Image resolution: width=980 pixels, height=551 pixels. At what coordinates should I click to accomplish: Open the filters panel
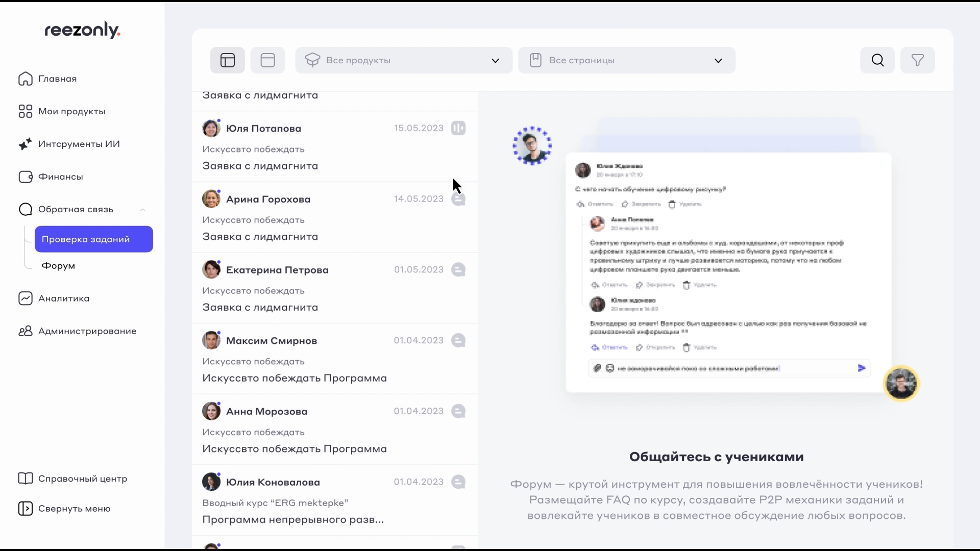pyautogui.click(x=918, y=60)
